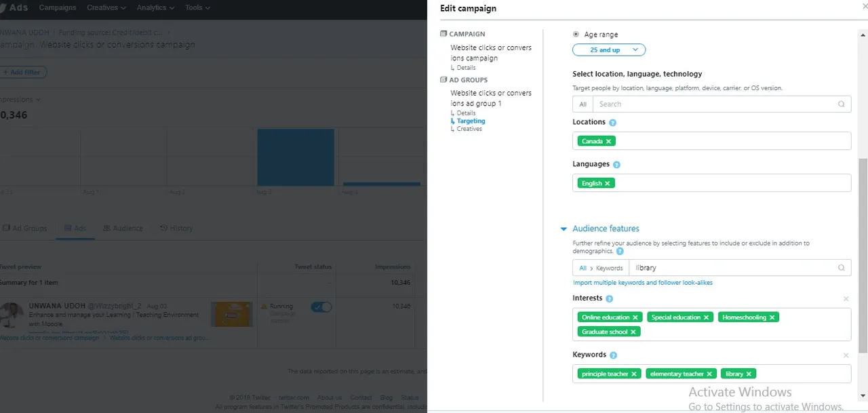The width and height of the screenshot is (868, 413).
Task: Click the Locations tag field
Action: point(711,141)
